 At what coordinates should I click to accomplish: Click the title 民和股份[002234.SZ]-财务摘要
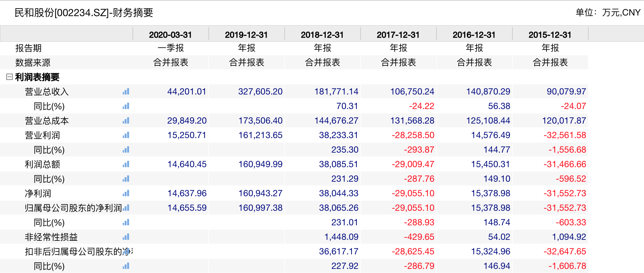click(84, 13)
